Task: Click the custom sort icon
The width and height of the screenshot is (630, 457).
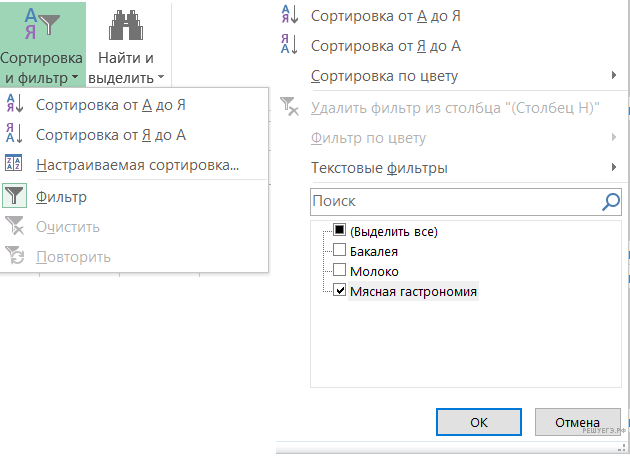Action: click(x=15, y=166)
